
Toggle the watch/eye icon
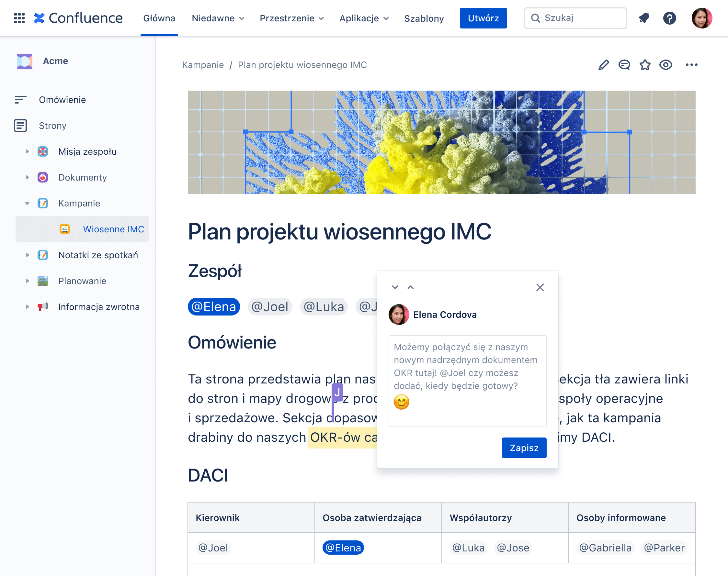tap(666, 65)
